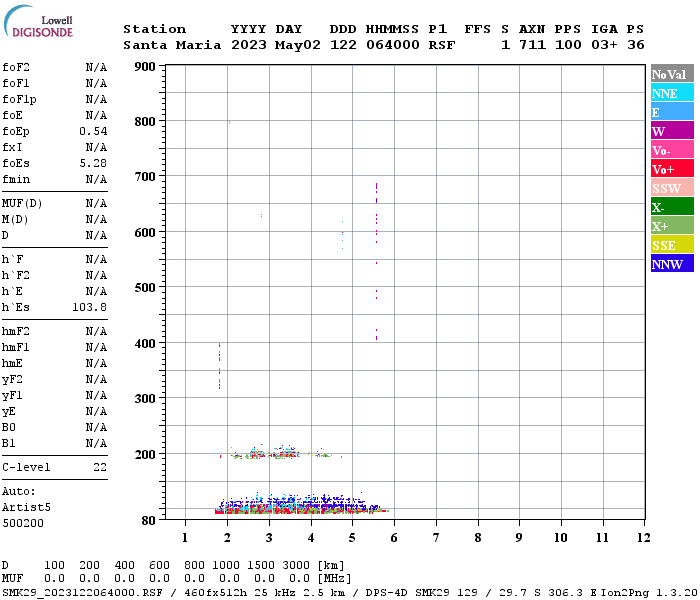Viewport: 700px width, 600px height.
Task: Select the NNE cyan legend swatch
Action: click(672, 93)
